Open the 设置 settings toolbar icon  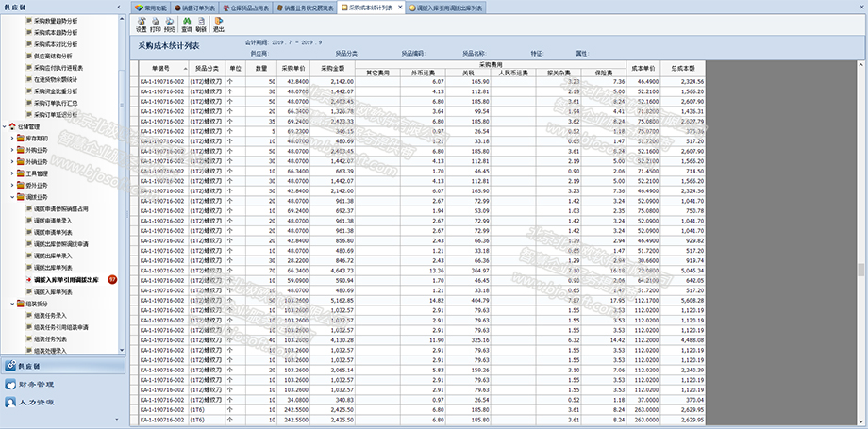point(142,25)
